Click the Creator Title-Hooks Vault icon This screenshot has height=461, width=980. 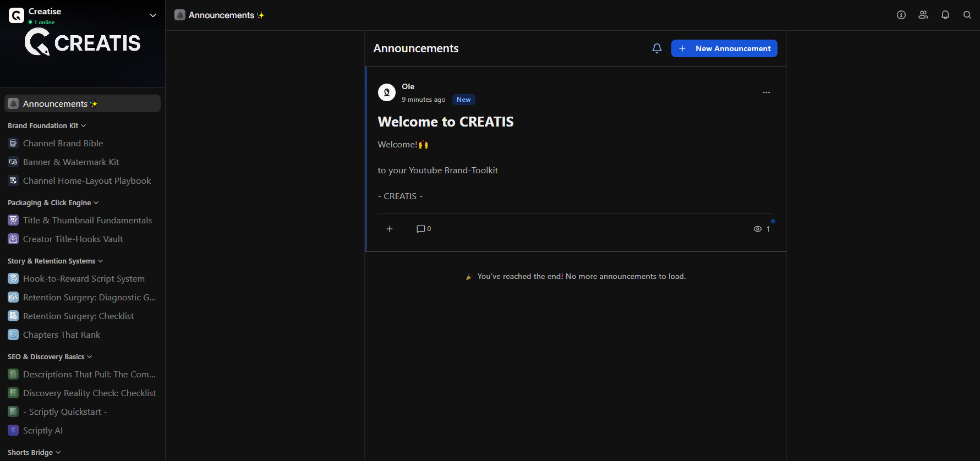pyautogui.click(x=13, y=239)
